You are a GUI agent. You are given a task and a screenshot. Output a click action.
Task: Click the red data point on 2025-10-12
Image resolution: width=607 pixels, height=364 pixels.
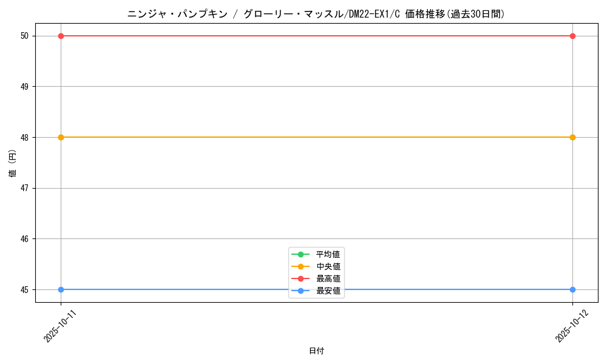[572, 36]
